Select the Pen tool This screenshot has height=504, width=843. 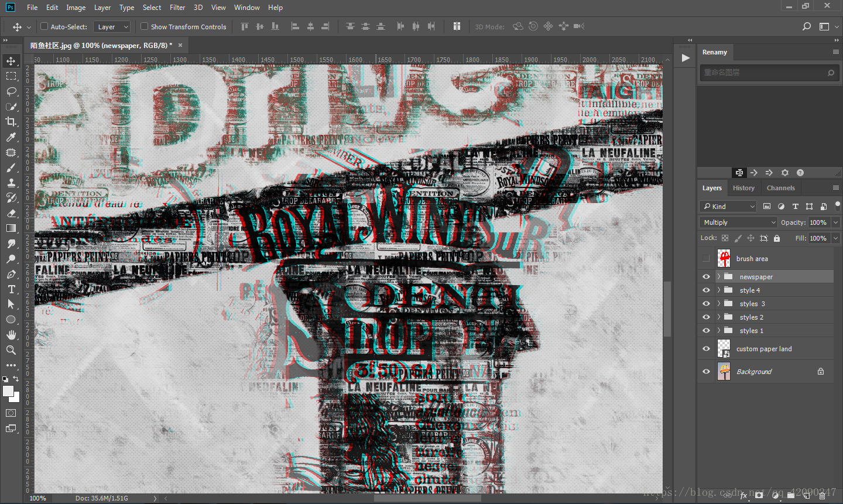click(x=11, y=274)
